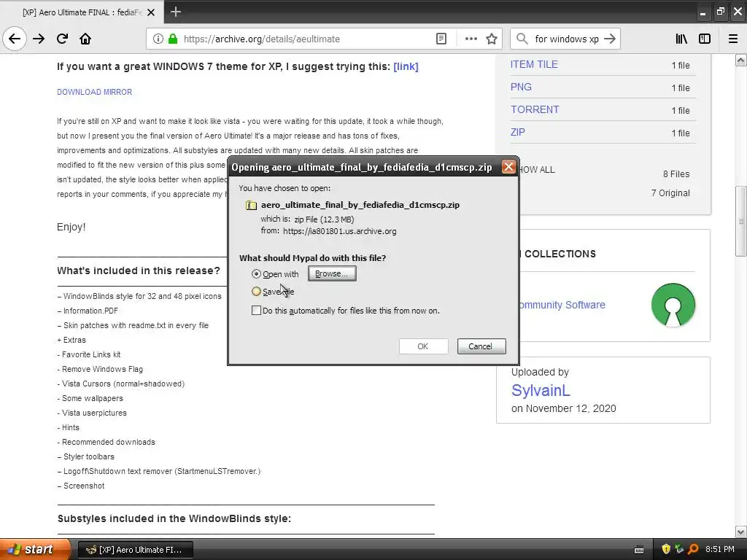Click '- Remove Windows Flag' entry

(x=100, y=370)
